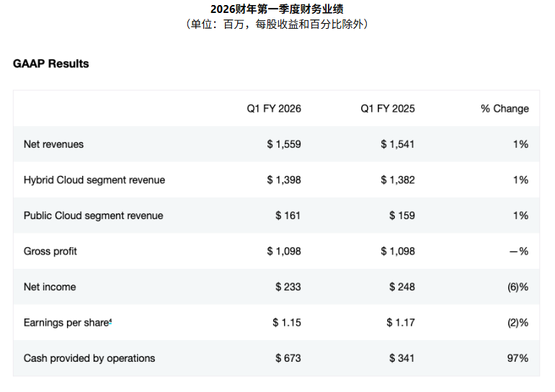Screen dimensions: 555x392
Task: Select Hybrid Cloud segment revenue label
Action: (x=94, y=180)
